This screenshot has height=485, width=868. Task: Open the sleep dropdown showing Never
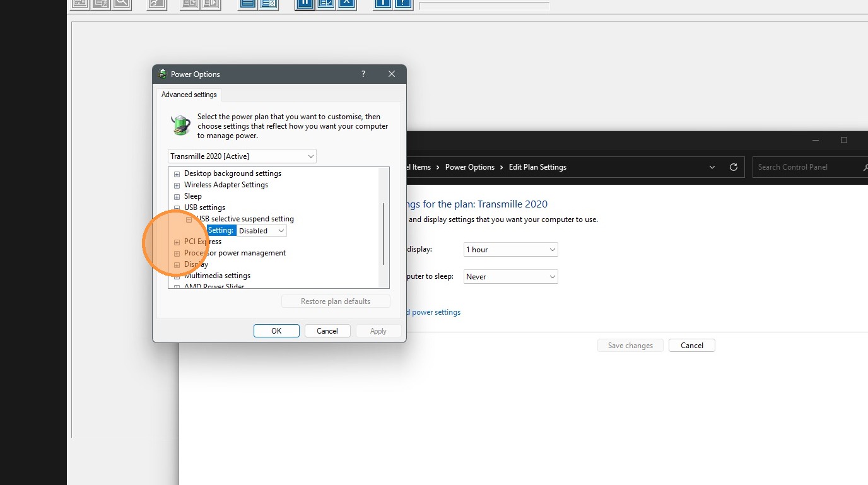click(511, 277)
